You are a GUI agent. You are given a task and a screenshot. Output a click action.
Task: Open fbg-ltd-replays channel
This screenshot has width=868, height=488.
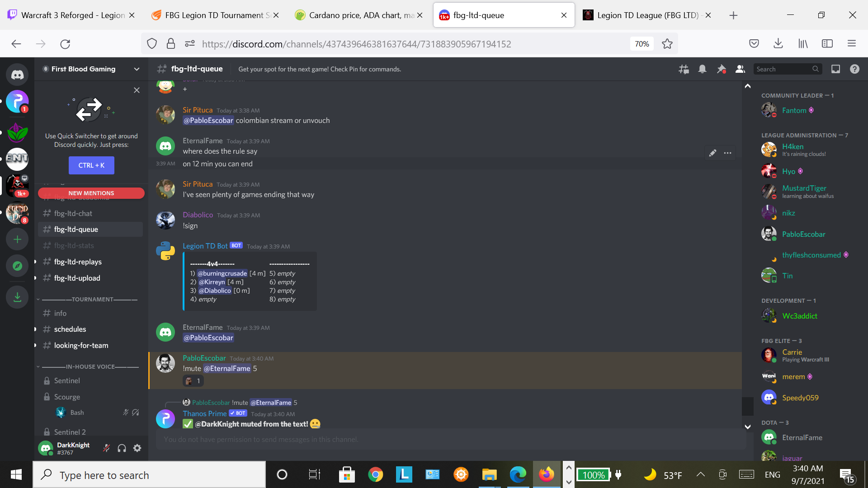(90, 262)
